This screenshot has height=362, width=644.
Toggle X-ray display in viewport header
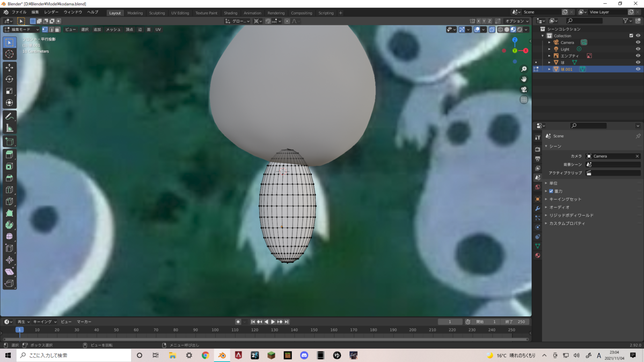[x=492, y=29]
